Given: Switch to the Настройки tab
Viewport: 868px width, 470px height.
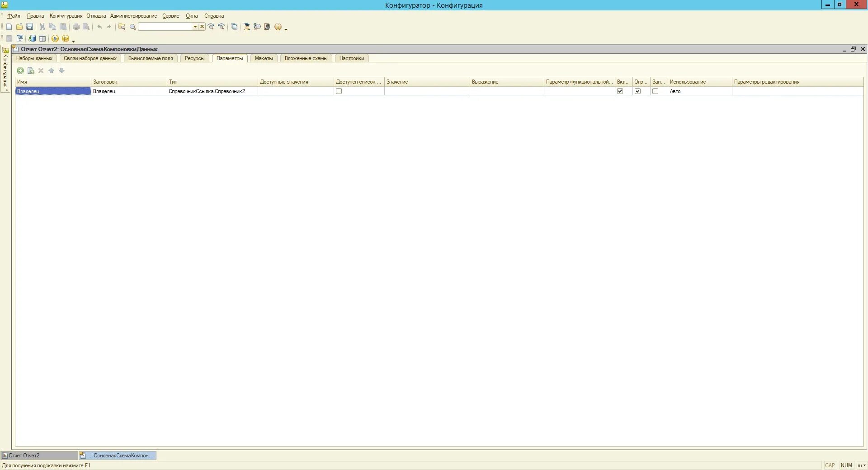Looking at the screenshot, I should [352, 58].
